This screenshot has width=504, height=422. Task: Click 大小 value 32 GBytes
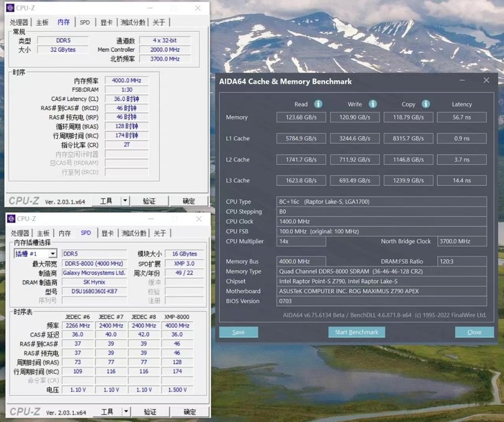[63, 50]
